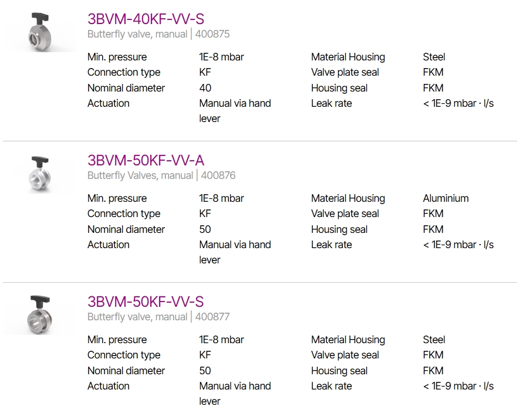Click the steel 50KF butterfly valve thumbnail
This screenshot has width=517, height=420.
click(39, 315)
